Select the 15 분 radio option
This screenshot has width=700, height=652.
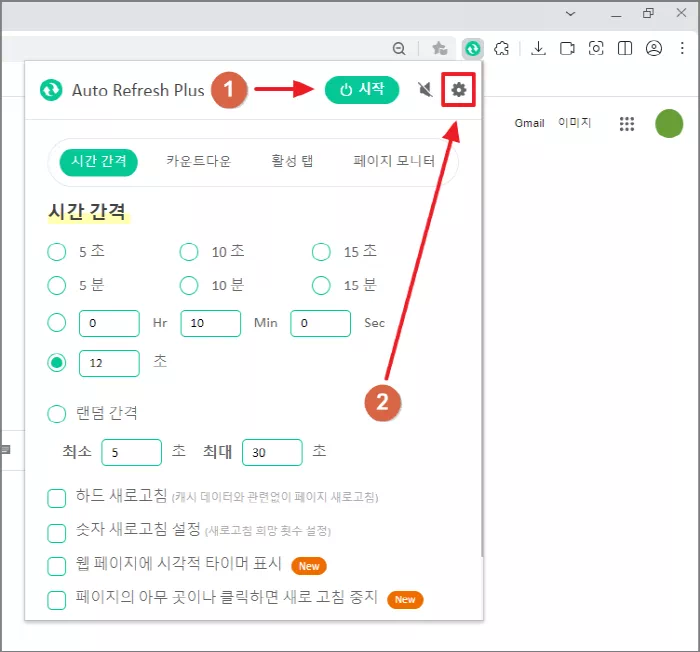[x=321, y=285]
